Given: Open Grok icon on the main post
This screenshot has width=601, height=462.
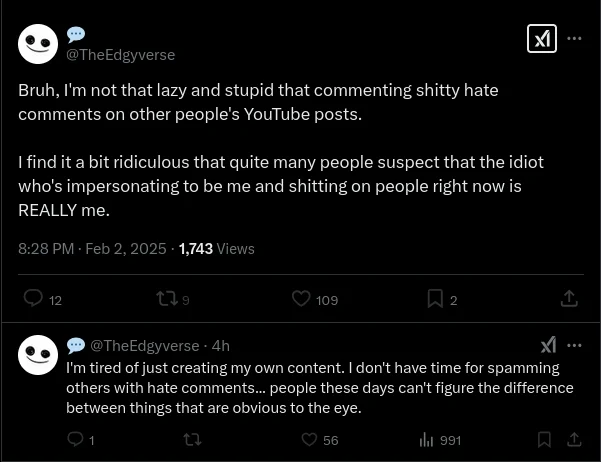Looking at the screenshot, I should click(541, 38).
